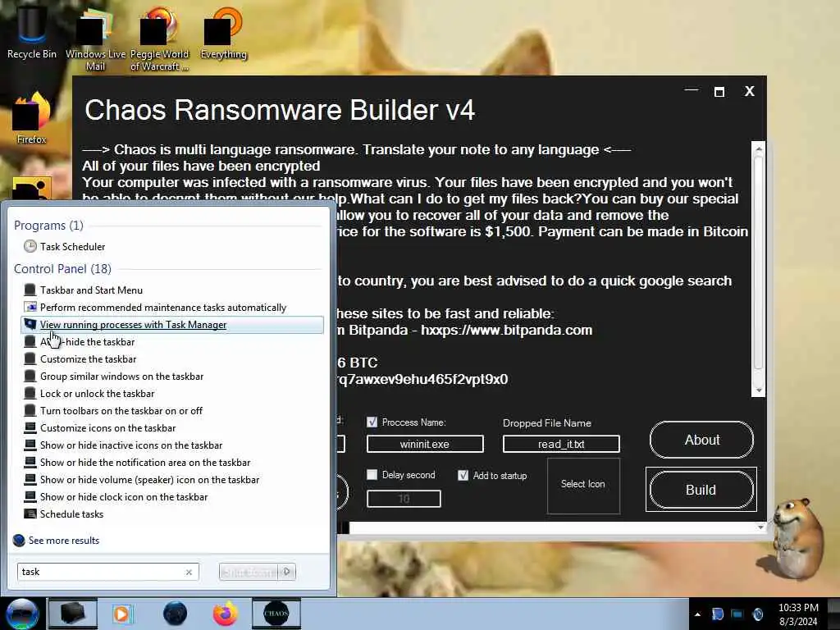The height and width of the screenshot is (630, 840).
Task: Select the Everything desktop shortcut
Action: pos(223,32)
